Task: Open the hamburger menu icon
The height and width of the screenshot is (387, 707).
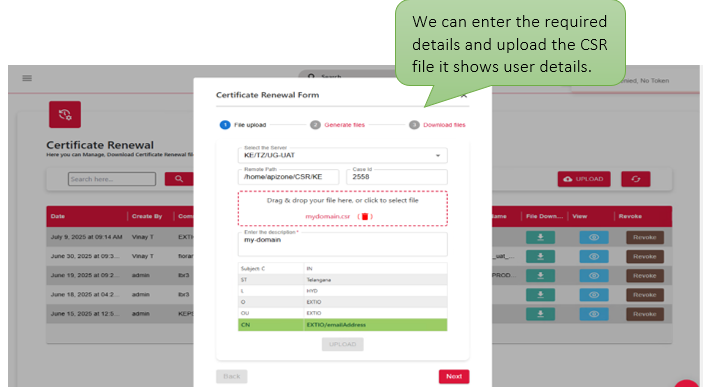Action: (x=27, y=78)
